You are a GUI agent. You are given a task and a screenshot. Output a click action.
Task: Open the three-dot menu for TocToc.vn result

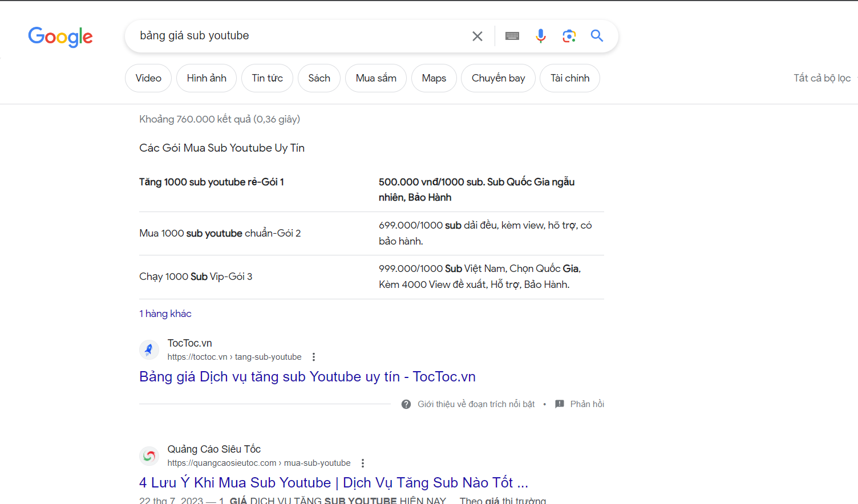coord(314,357)
